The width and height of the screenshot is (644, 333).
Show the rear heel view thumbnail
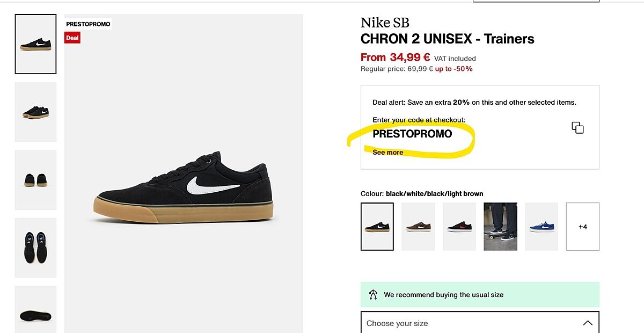pos(35,180)
